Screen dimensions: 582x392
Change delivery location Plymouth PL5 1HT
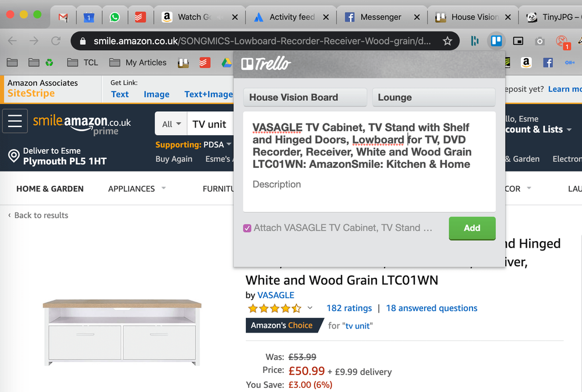tap(58, 156)
